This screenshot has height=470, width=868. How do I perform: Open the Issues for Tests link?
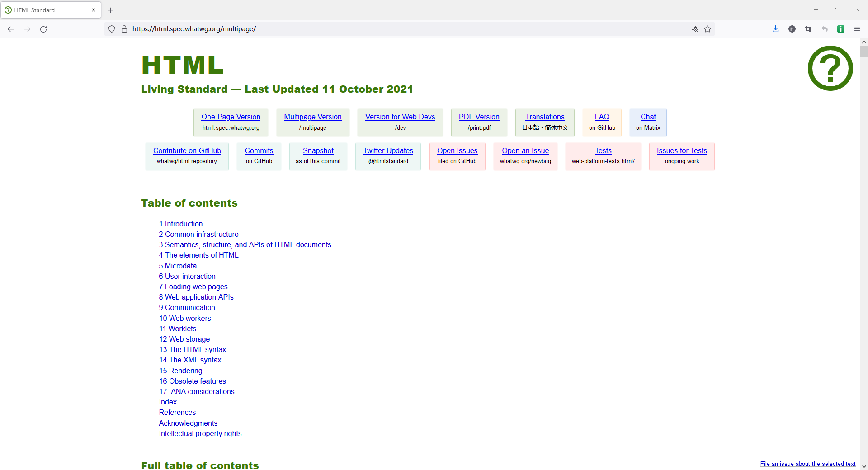click(682, 150)
